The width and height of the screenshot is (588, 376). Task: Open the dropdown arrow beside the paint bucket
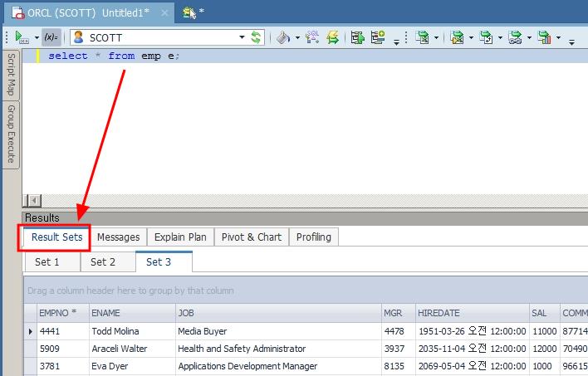tap(296, 37)
